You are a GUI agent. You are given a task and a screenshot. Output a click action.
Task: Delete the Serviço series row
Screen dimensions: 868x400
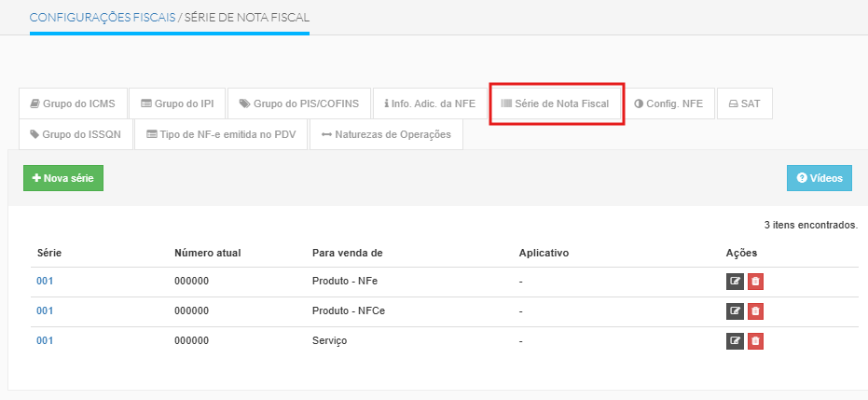click(x=755, y=340)
